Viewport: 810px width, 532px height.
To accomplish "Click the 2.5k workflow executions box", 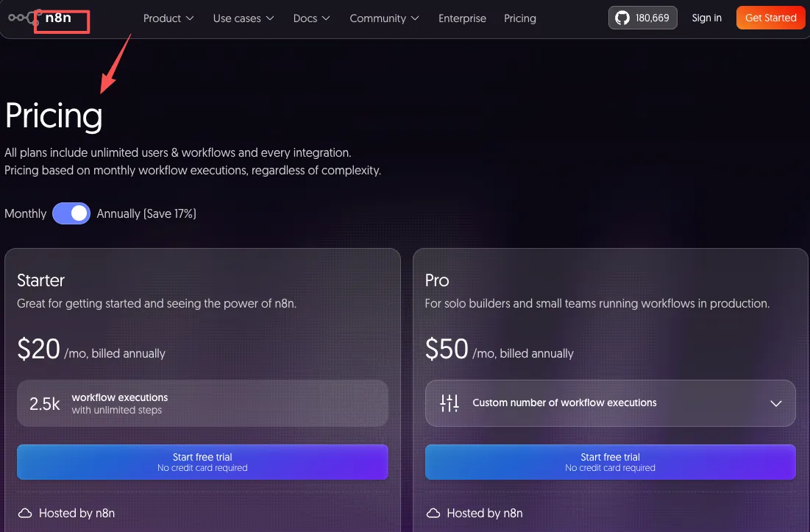I will pos(202,403).
